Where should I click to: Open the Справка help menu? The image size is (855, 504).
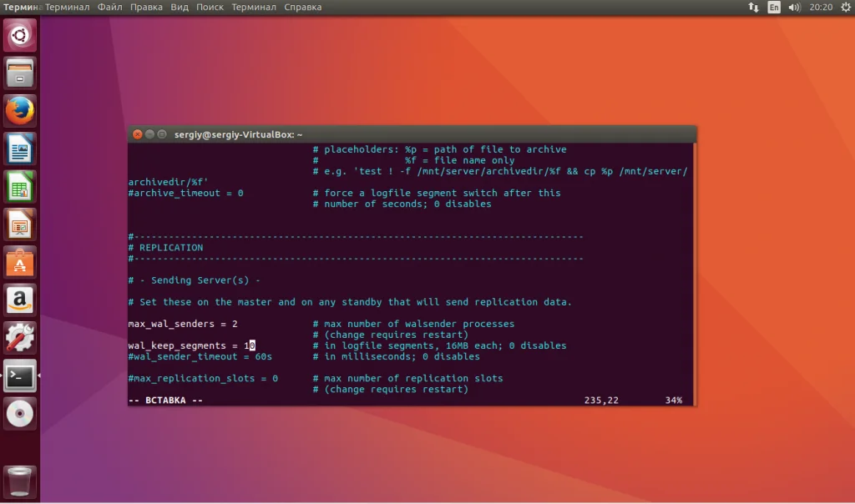302,7
